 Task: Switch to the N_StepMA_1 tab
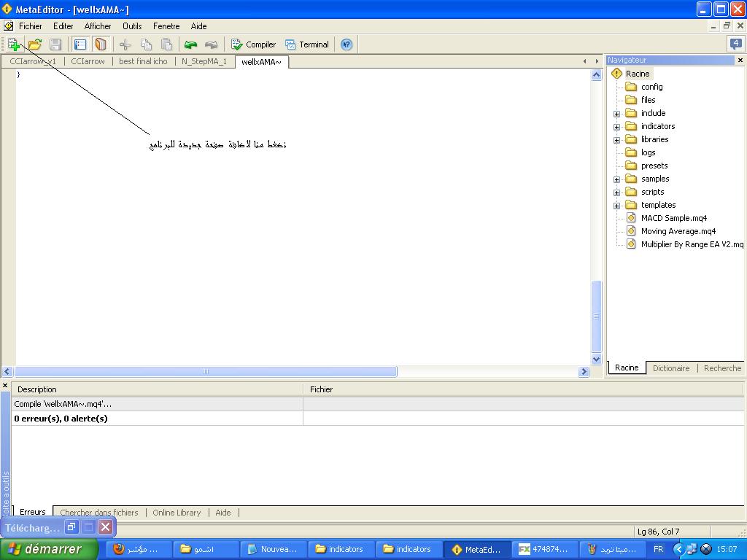[204, 61]
